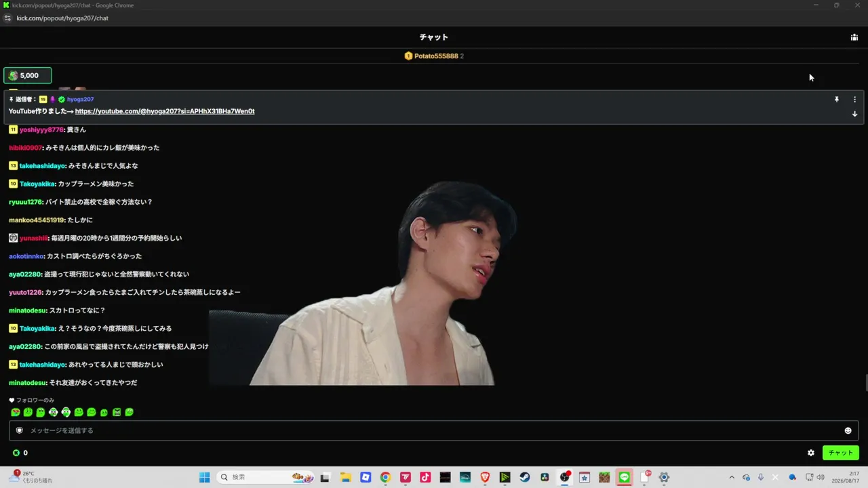Launch TikTok from taskbar
Image resolution: width=868 pixels, height=488 pixels.
pyautogui.click(x=425, y=477)
